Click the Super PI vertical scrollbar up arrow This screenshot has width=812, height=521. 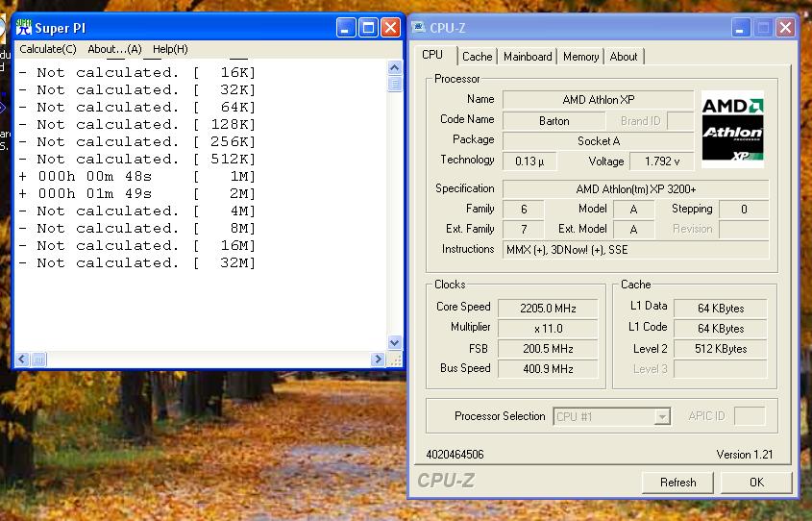click(x=394, y=68)
